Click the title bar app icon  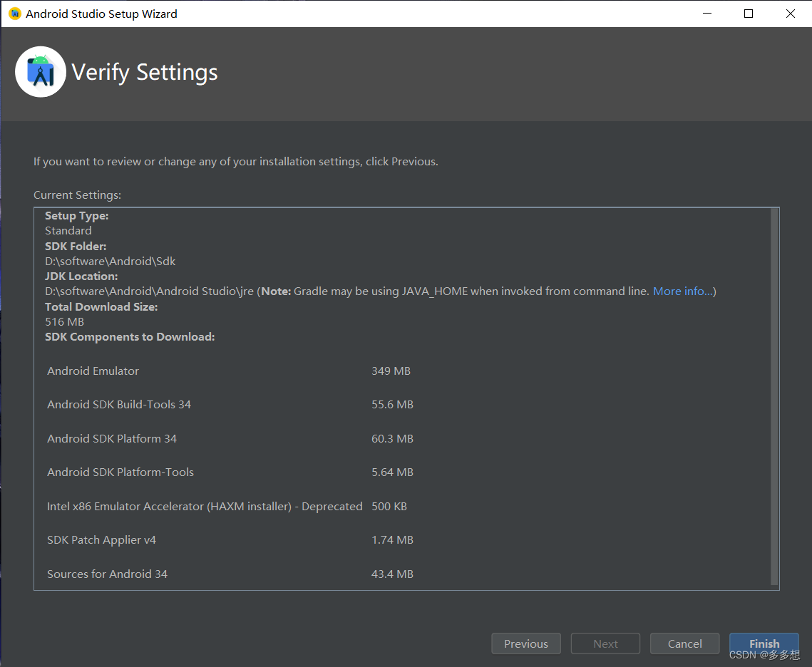[x=14, y=14]
